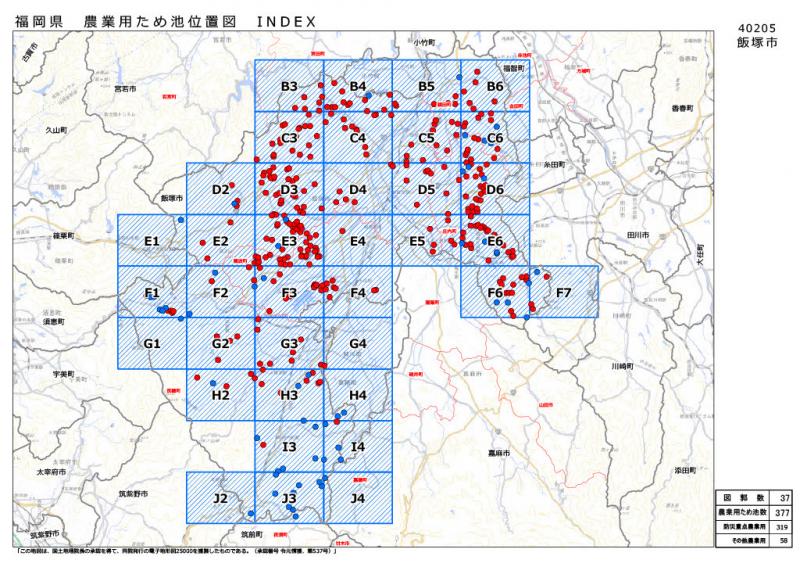
Task: Open the H4 grid section
Action: click(x=358, y=395)
